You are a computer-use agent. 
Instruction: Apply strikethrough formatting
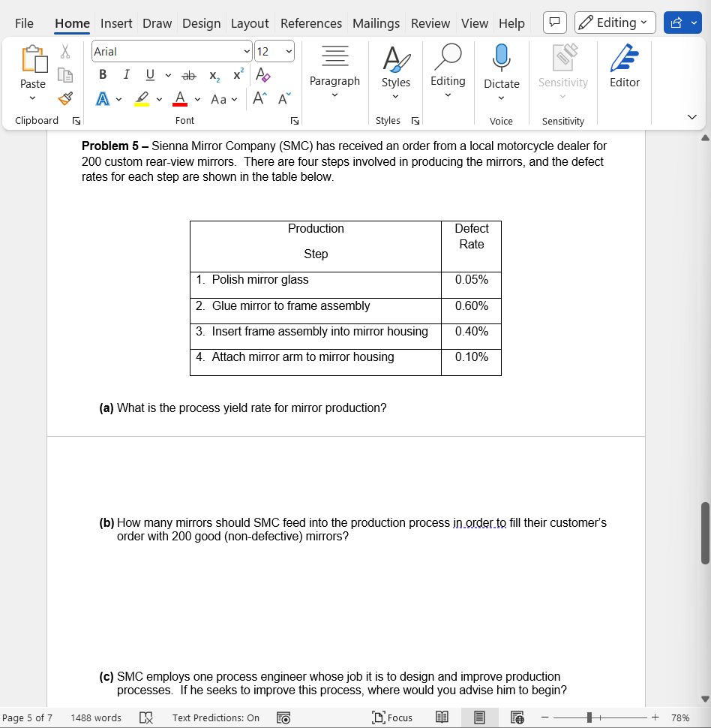(x=188, y=75)
